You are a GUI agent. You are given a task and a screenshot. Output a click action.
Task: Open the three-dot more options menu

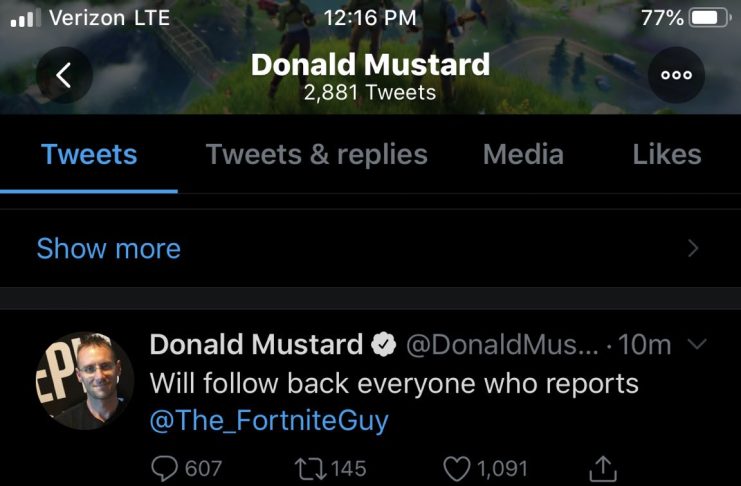point(676,75)
